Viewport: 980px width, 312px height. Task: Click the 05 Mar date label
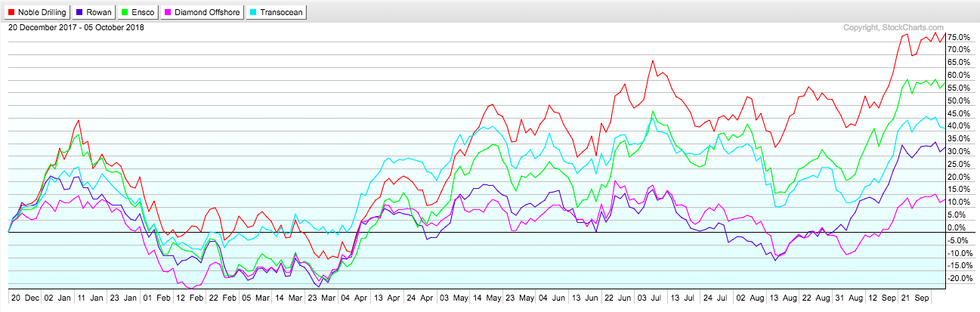pos(256,298)
